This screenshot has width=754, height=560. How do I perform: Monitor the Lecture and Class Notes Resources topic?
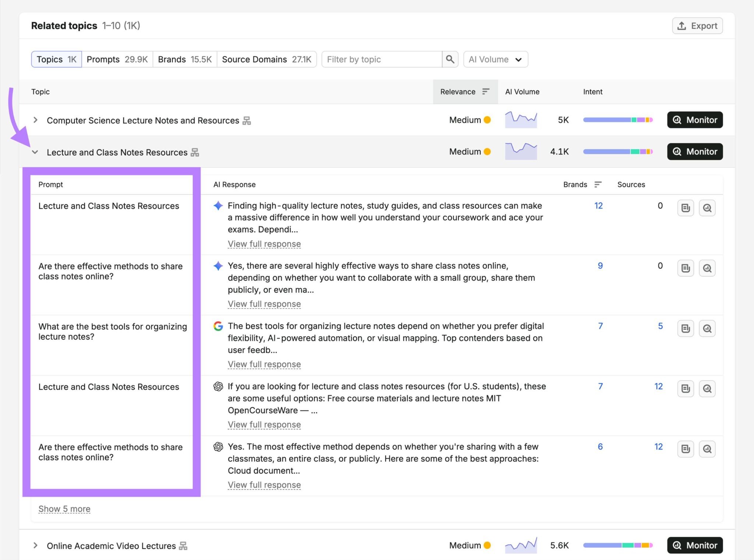tap(695, 152)
